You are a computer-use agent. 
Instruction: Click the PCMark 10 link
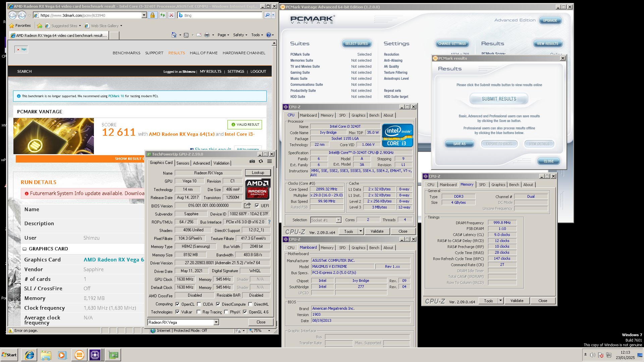(x=116, y=96)
